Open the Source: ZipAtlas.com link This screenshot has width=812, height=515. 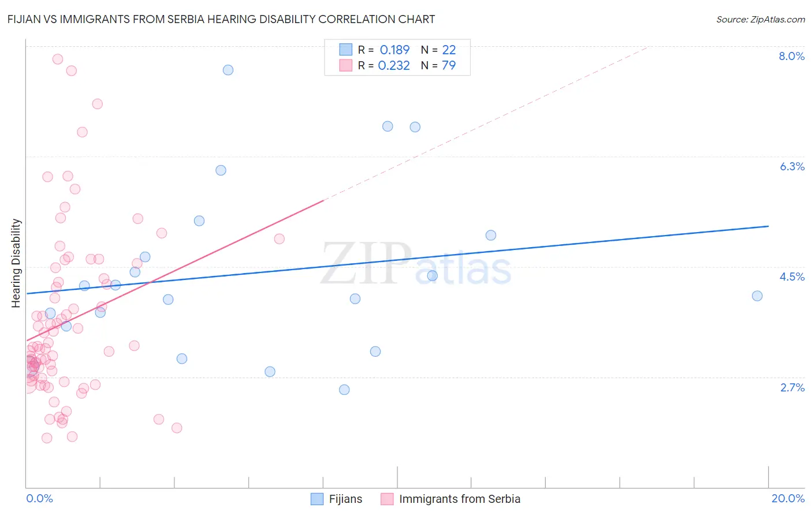761,19
